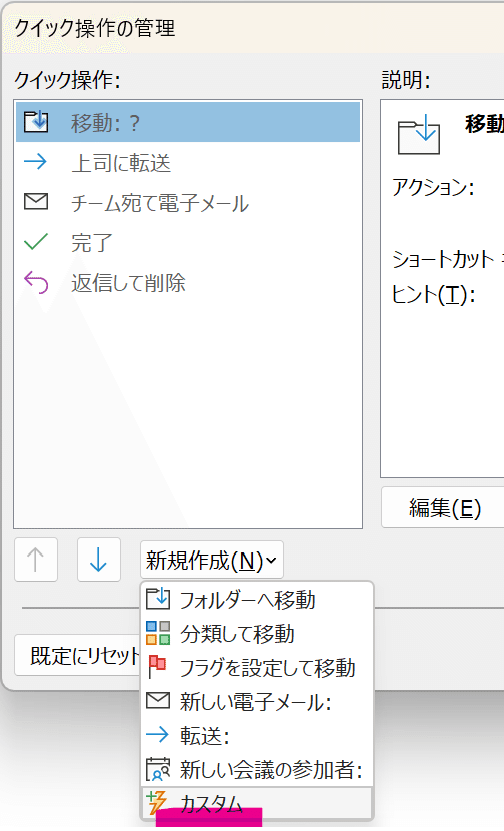Choose 新しい電子メール: from the menu
The height and width of the screenshot is (831, 504).
coord(257,701)
